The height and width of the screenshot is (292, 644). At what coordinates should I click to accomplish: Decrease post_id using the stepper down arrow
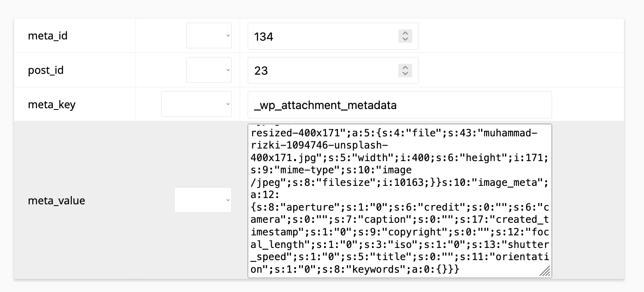coord(405,73)
